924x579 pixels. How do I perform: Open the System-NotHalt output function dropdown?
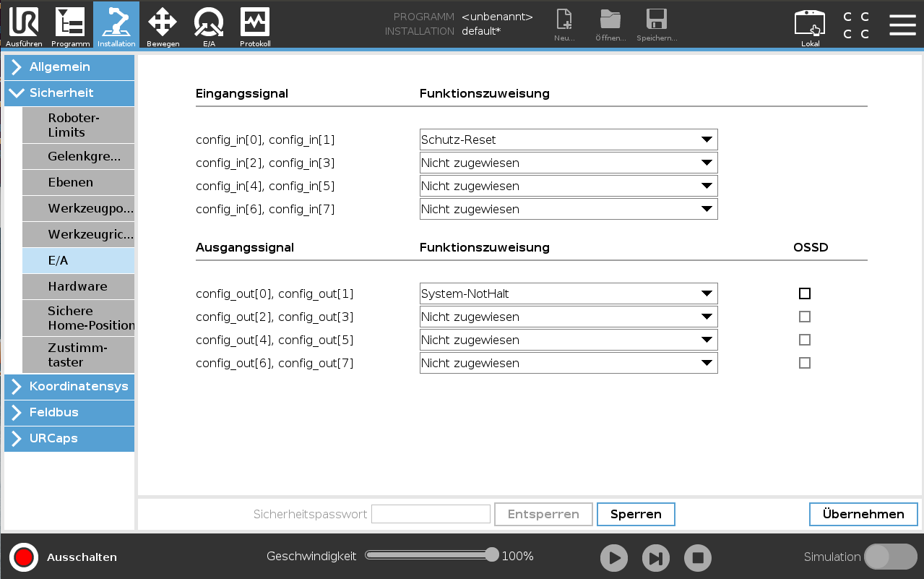click(568, 294)
